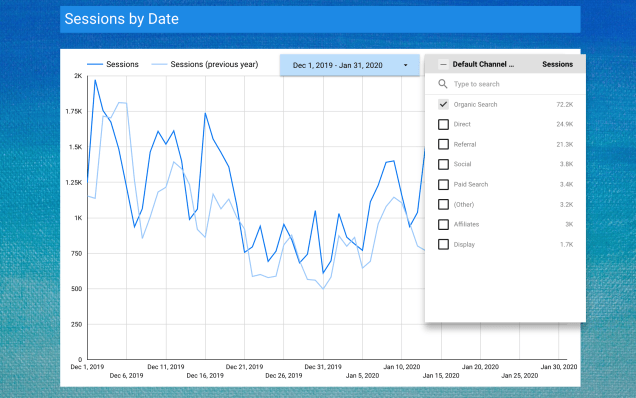Click the search magnifier icon
Image resolution: width=636 pixels, height=398 pixels.
coord(443,84)
